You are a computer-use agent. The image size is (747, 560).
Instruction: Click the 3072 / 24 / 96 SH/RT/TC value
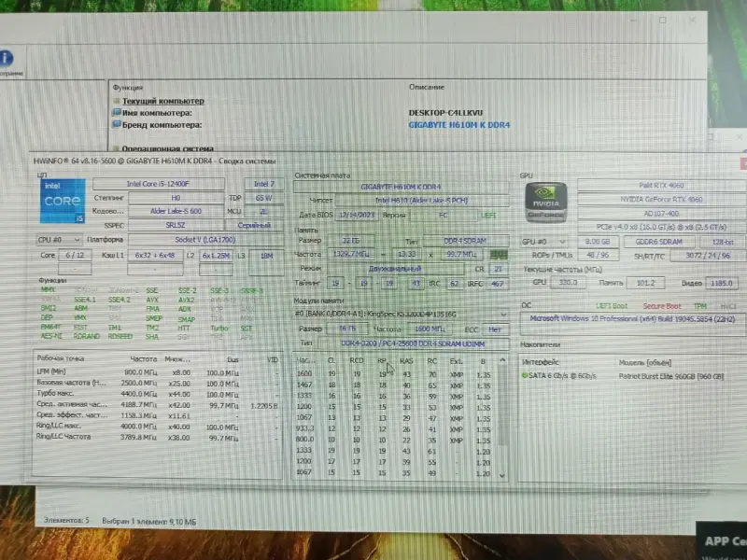(708, 256)
